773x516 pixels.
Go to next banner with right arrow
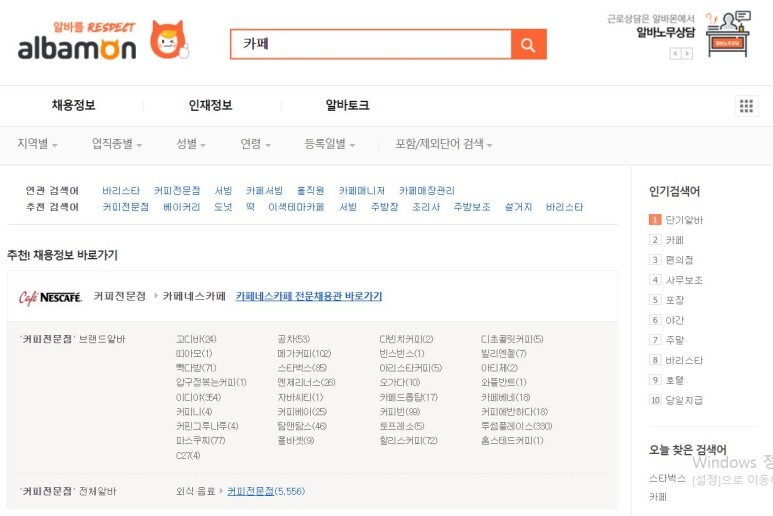687,53
